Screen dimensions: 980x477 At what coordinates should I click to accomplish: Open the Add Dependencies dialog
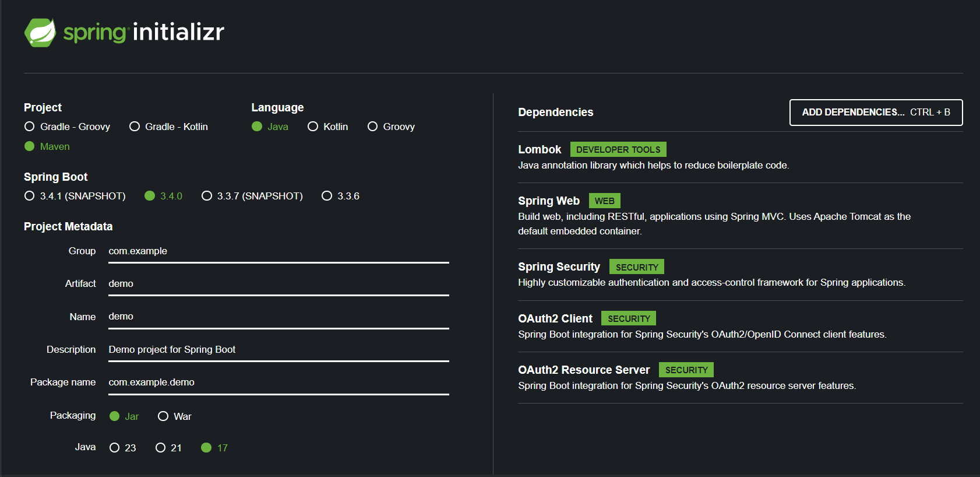click(x=876, y=113)
